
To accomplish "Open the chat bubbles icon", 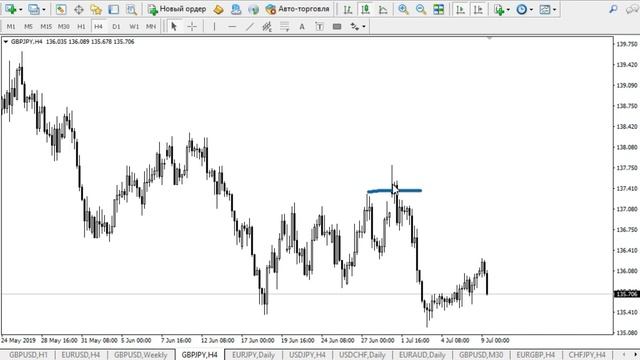I will click(632, 9).
